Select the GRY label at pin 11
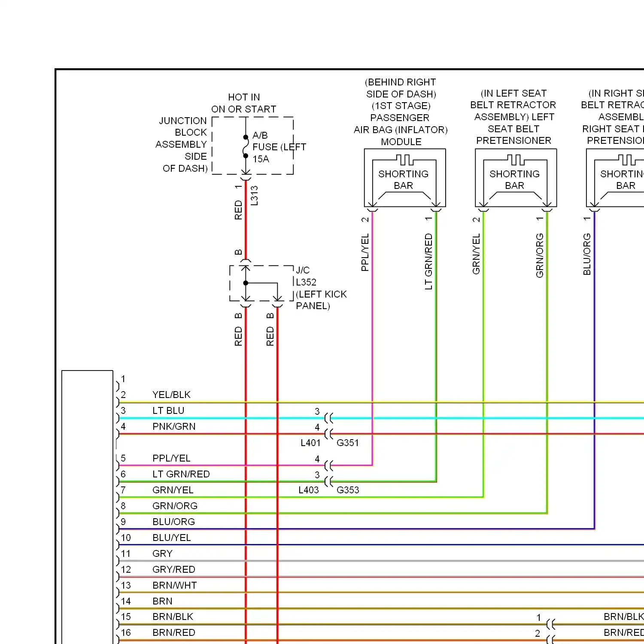The width and height of the screenshot is (644, 644). 162,553
